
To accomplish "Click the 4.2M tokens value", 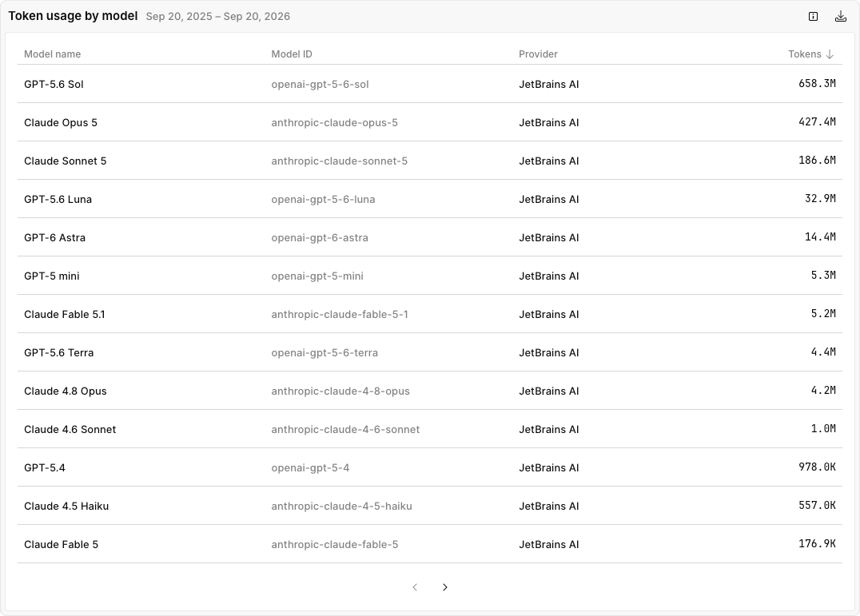I will click(824, 391).
